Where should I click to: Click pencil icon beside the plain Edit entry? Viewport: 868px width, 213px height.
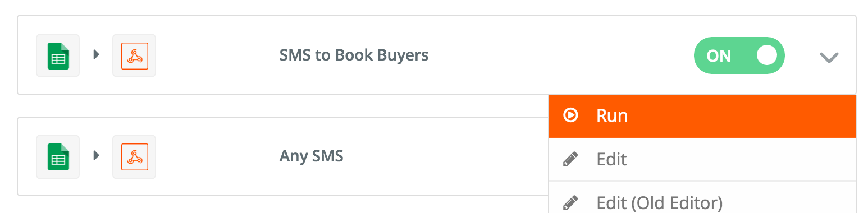[x=570, y=159]
